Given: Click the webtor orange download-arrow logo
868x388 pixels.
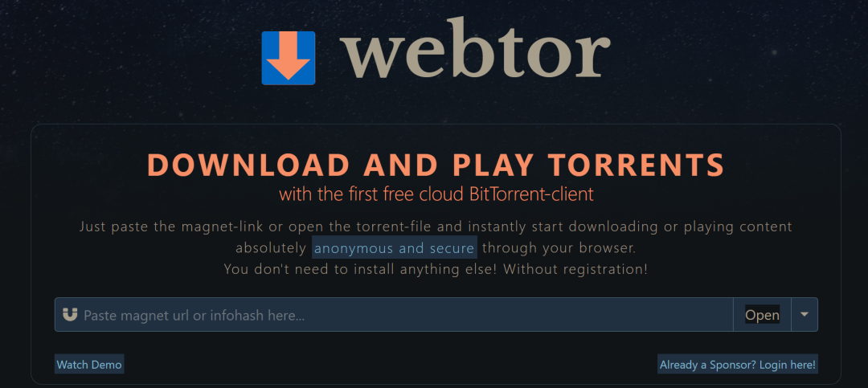Looking at the screenshot, I should click(x=289, y=58).
